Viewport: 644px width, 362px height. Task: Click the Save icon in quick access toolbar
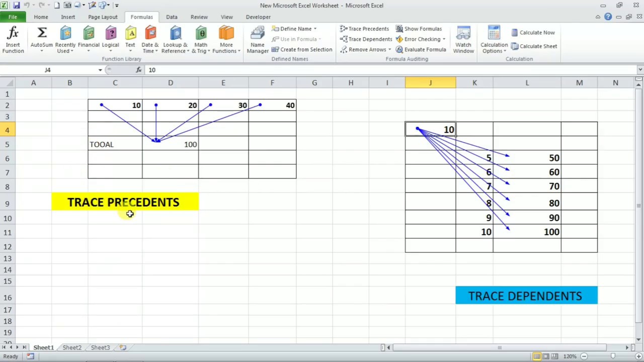[17, 5]
